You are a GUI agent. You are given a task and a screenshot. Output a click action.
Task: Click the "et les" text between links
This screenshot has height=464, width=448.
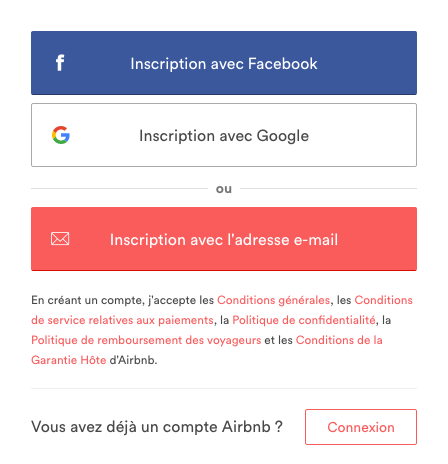point(278,340)
